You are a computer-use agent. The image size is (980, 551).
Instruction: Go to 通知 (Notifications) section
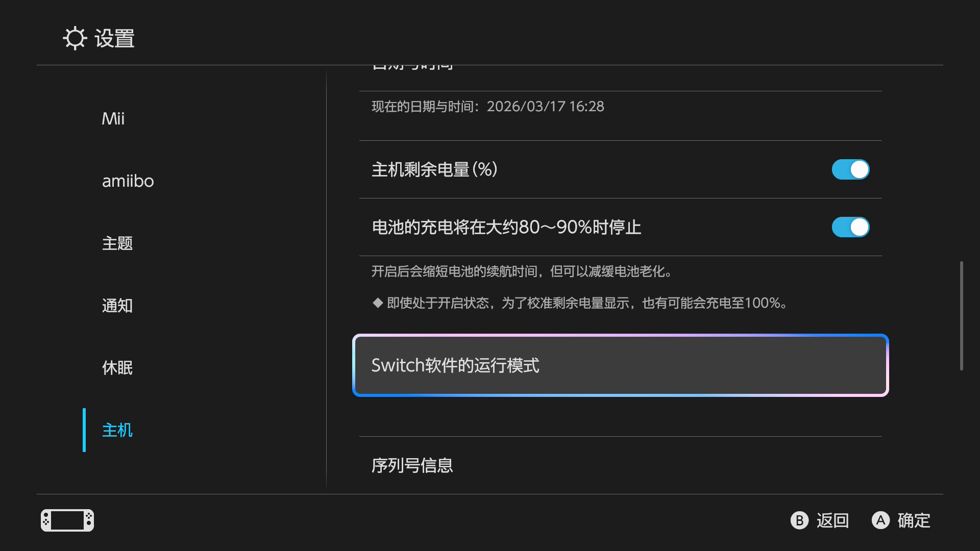(117, 306)
